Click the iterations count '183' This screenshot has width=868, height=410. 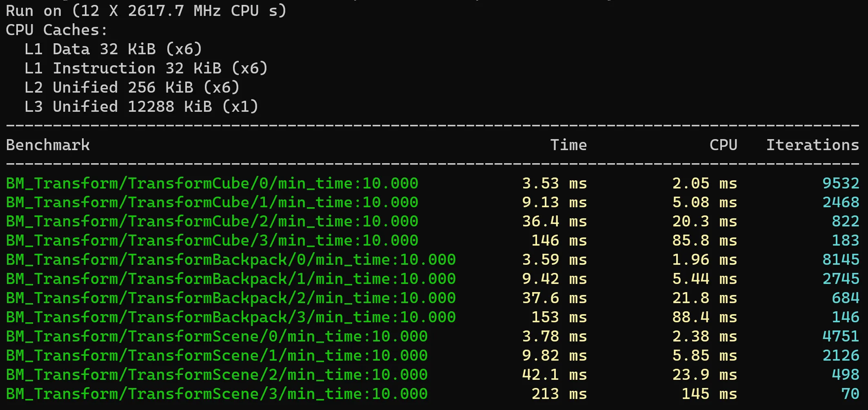click(846, 241)
